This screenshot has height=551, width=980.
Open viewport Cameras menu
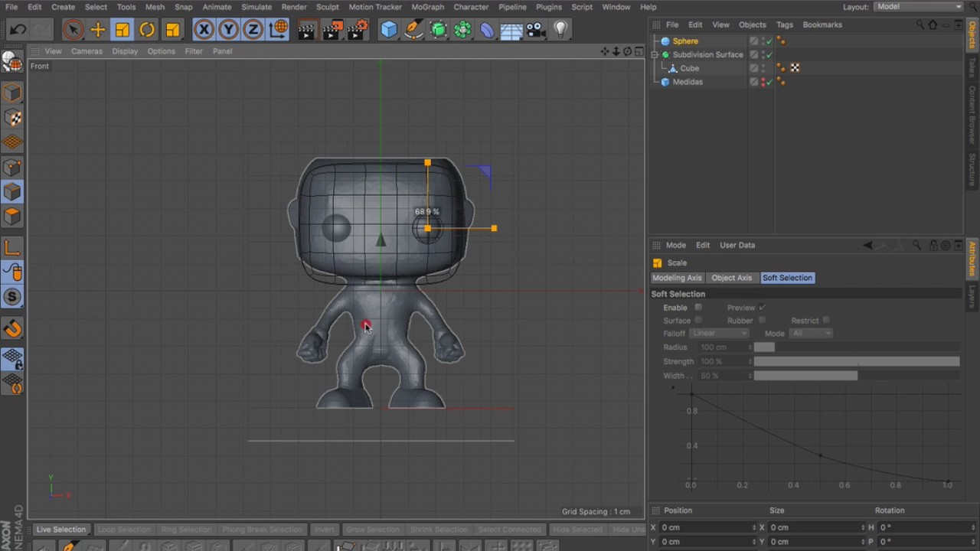87,51
